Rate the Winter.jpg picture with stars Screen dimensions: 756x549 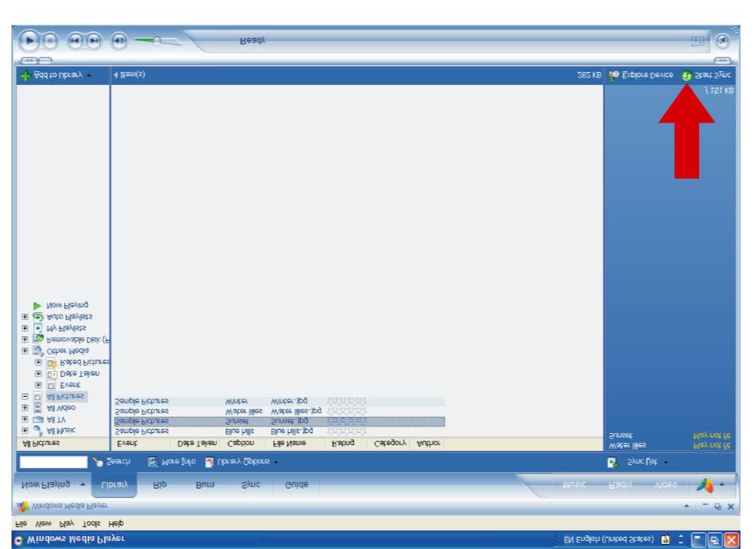point(347,401)
